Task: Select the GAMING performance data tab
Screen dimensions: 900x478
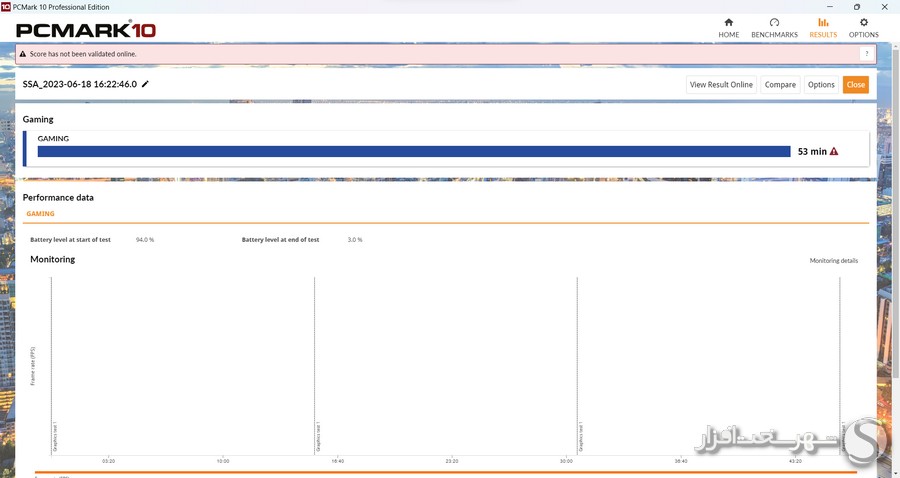Action: pyautogui.click(x=40, y=213)
